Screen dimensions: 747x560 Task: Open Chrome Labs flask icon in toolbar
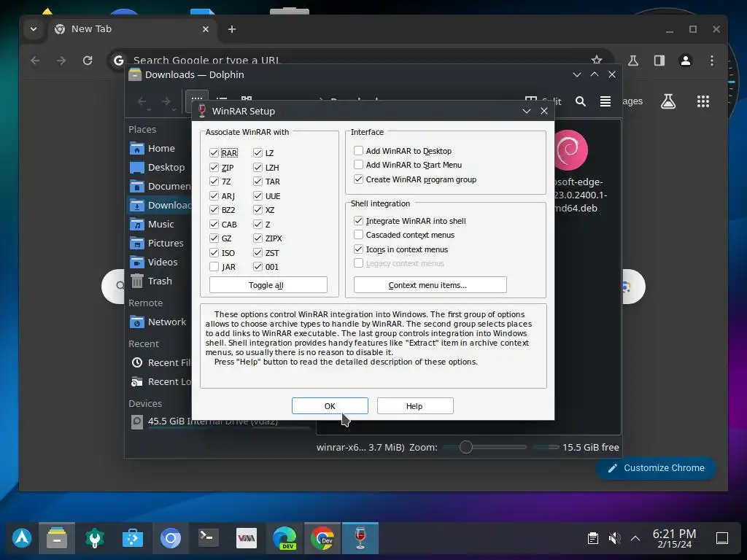pyautogui.click(x=633, y=61)
